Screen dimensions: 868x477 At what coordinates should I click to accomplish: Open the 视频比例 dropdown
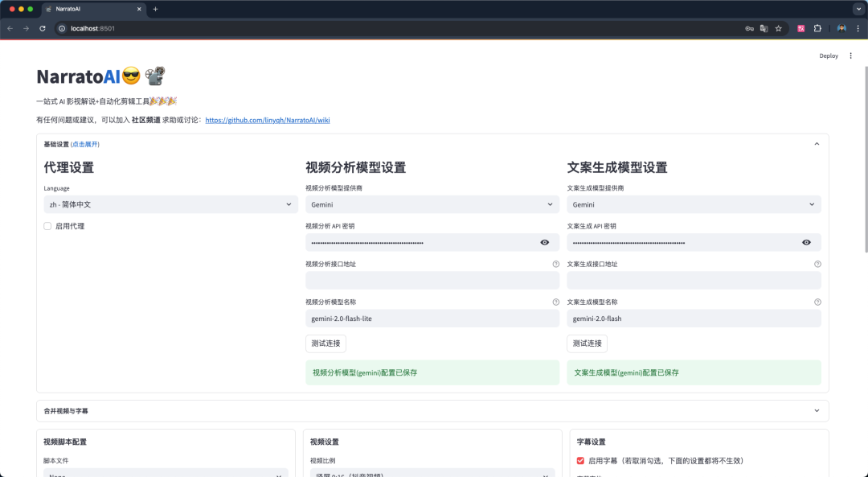click(432, 472)
